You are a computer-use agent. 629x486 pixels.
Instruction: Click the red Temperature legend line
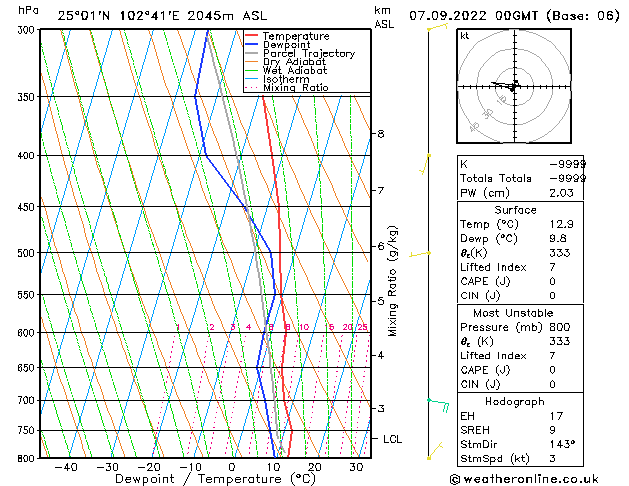point(251,36)
